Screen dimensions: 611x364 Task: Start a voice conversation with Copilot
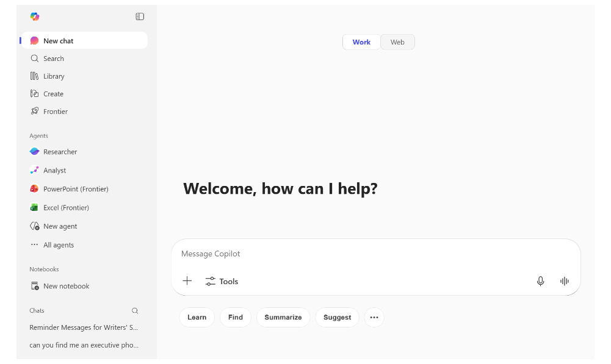563,281
